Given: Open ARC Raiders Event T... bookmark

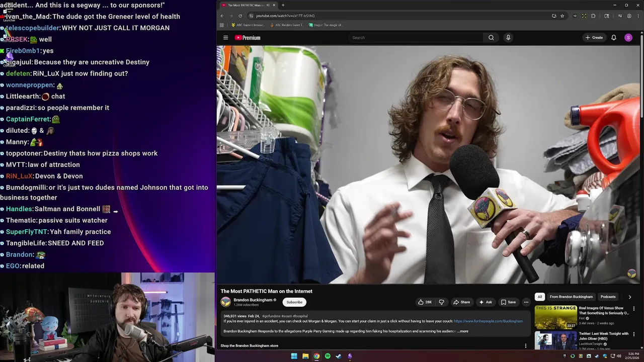Looking at the screenshot, I should coord(287,25).
